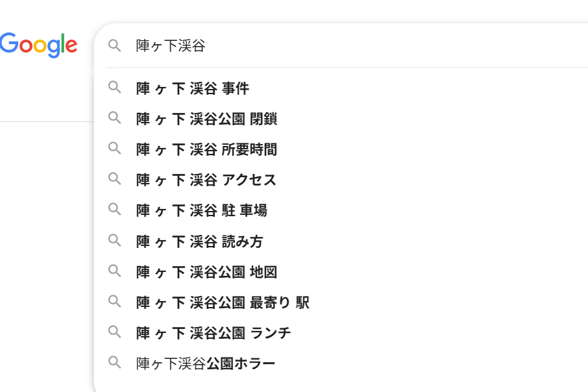Viewport: 588px width, 392px height.
Task: Click the Google logo
Action: click(39, 45)
